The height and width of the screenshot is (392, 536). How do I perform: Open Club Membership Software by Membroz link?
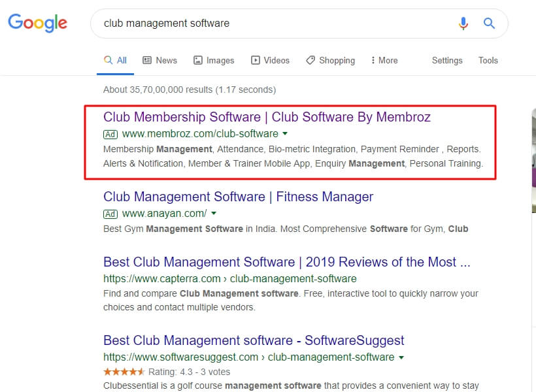click(267, 117)
